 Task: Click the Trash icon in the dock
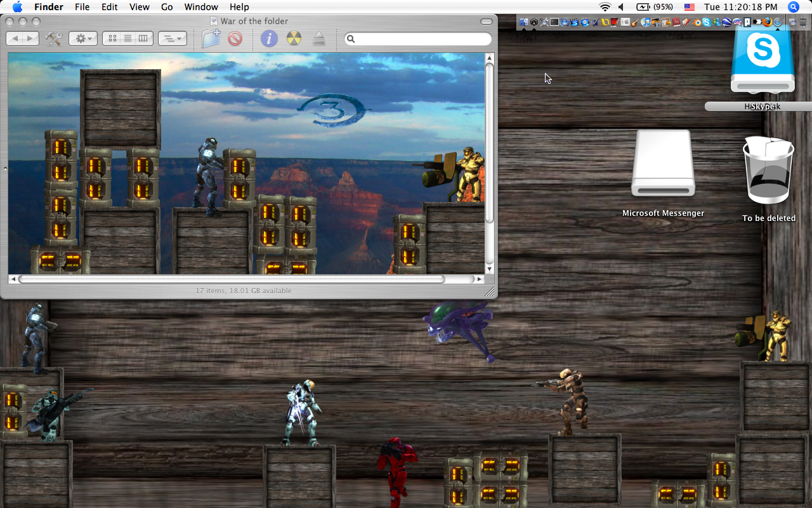pos(803,22)
